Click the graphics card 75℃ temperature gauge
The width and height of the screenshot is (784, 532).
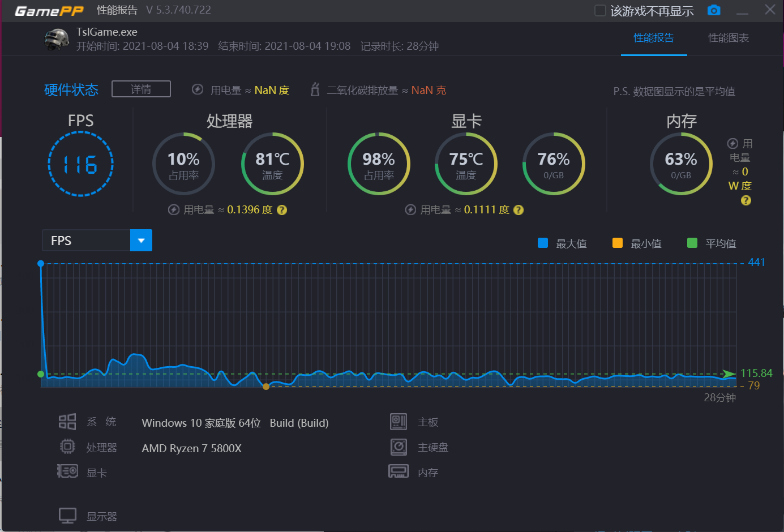click(466, 164)
